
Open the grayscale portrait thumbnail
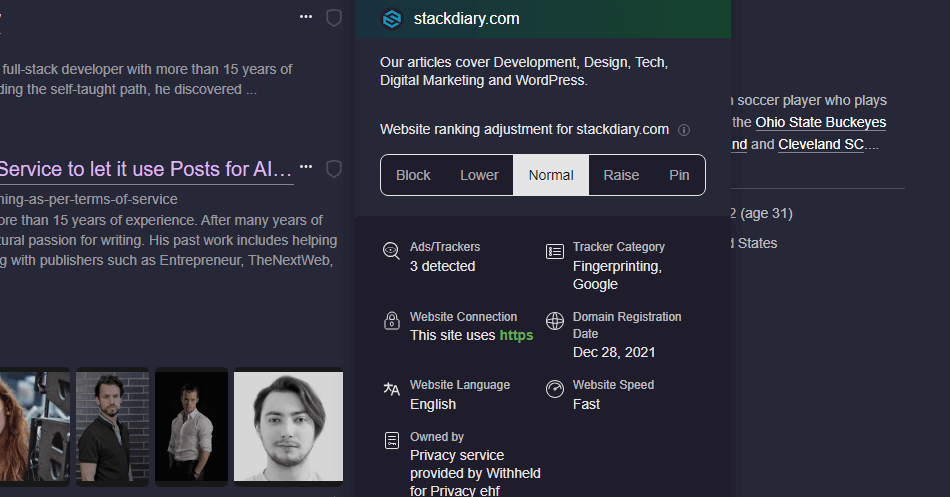point(288,427)
